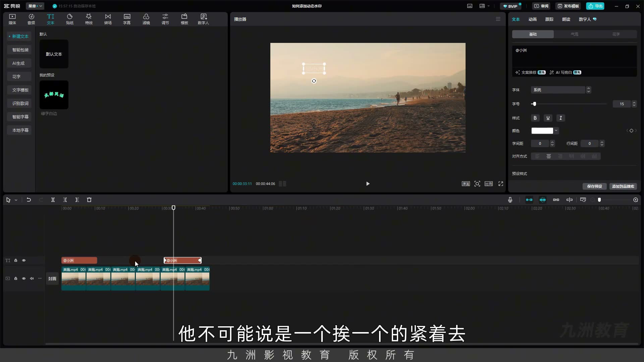Screen dimensions: 644x362
Task: Open the layout dropdown in title bar
Action: [x=484, y=6]
